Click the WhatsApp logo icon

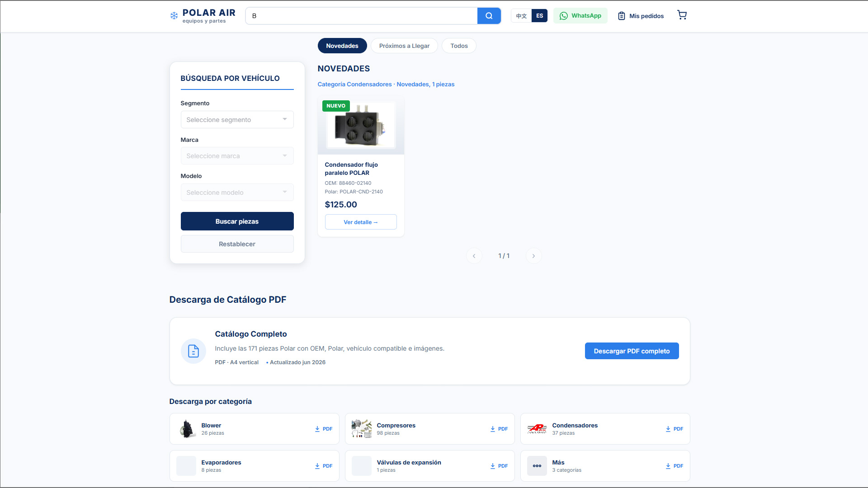[x=564, y=16]
